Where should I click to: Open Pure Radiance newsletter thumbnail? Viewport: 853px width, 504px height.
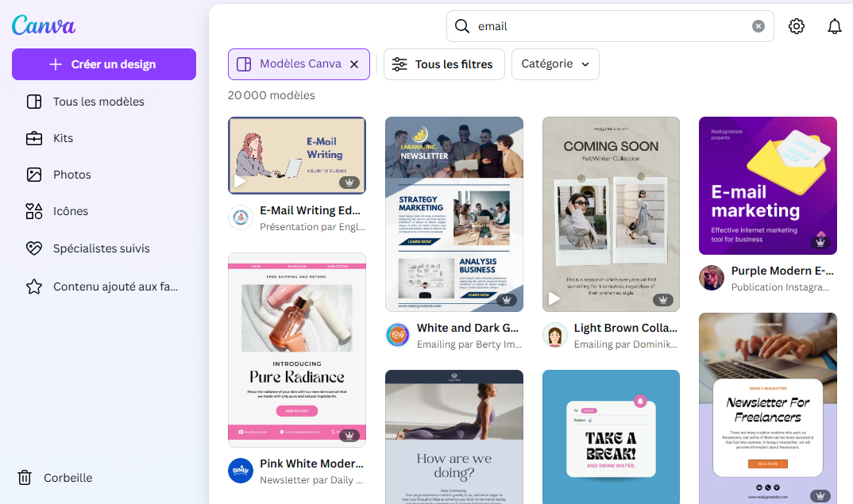coord(297,349)
